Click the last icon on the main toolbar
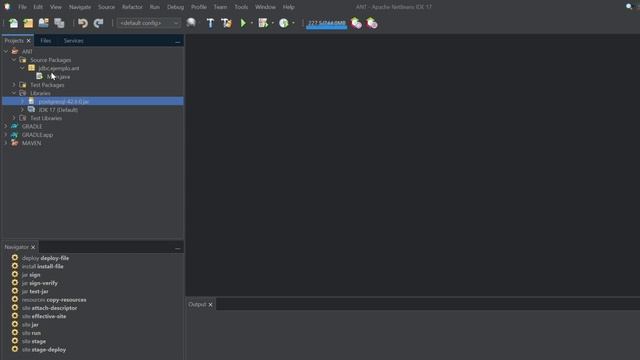Screen dimensions: 640x360 coord(372,23)
